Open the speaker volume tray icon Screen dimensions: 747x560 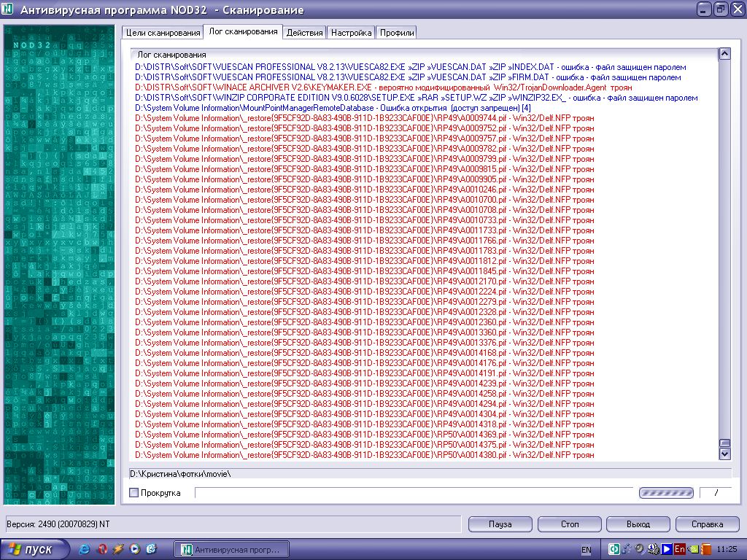tap(640, 549)
